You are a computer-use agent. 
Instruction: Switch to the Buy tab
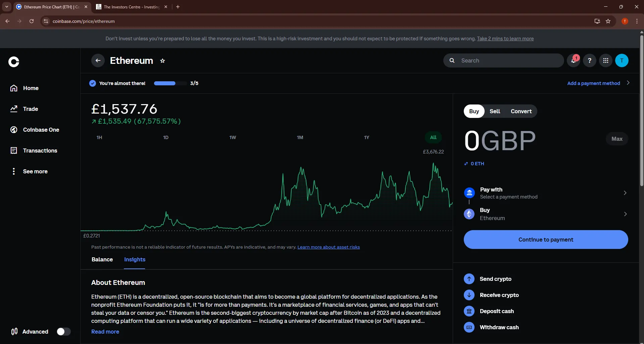[x=474, y=111]
